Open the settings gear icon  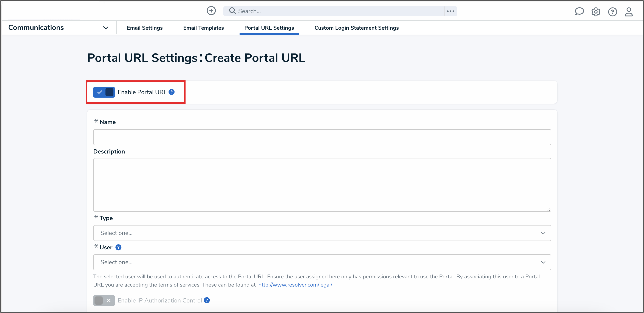(596, 12)
